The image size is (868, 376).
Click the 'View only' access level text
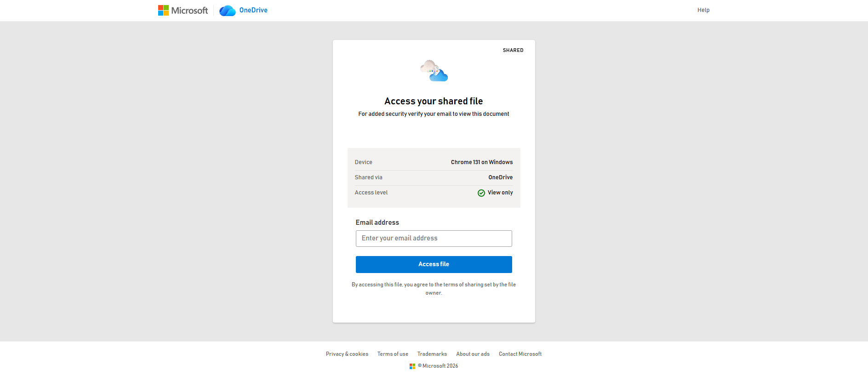[500, 193]
